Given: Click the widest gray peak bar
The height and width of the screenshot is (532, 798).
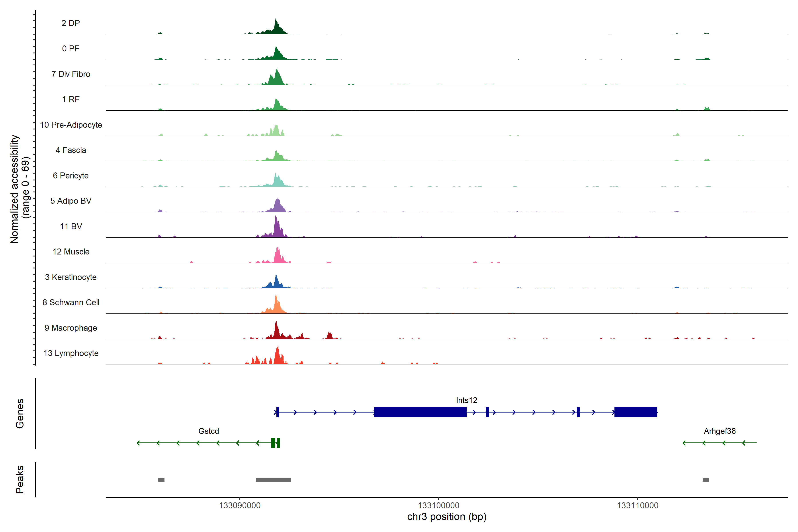Looking at the screenshot, I should point(273,480).
